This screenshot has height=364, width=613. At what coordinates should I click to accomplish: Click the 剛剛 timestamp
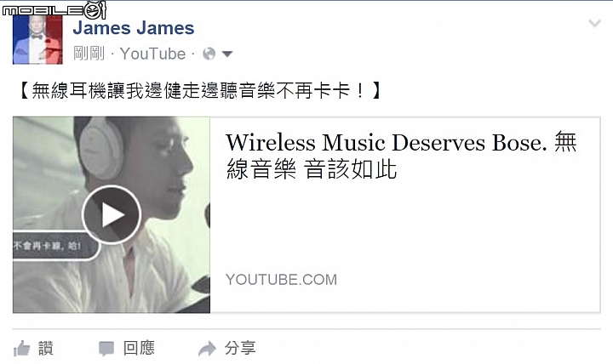(89, 54)
